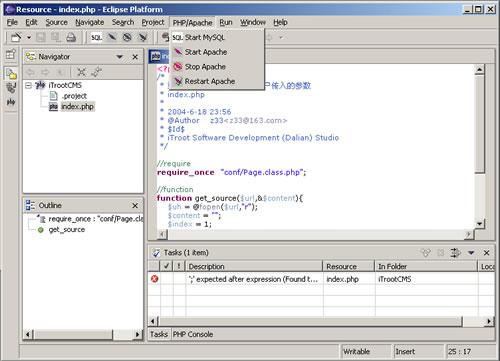Click the editor horizontal scrollbar left arrow
Viewport: 500px width, 361px height.
point(162,234)
